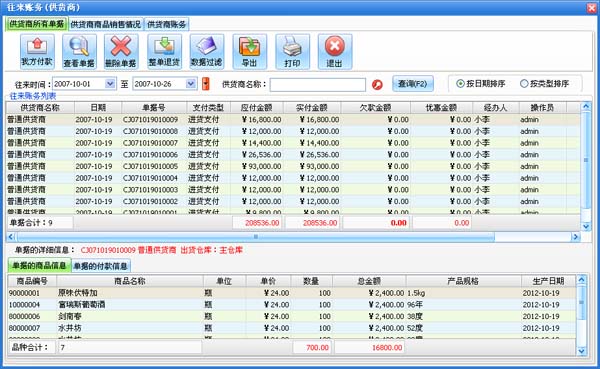The height and width of the screenshot is (369, 600).
Task: Click the 支付类型 column header
Action: (209, 108)
